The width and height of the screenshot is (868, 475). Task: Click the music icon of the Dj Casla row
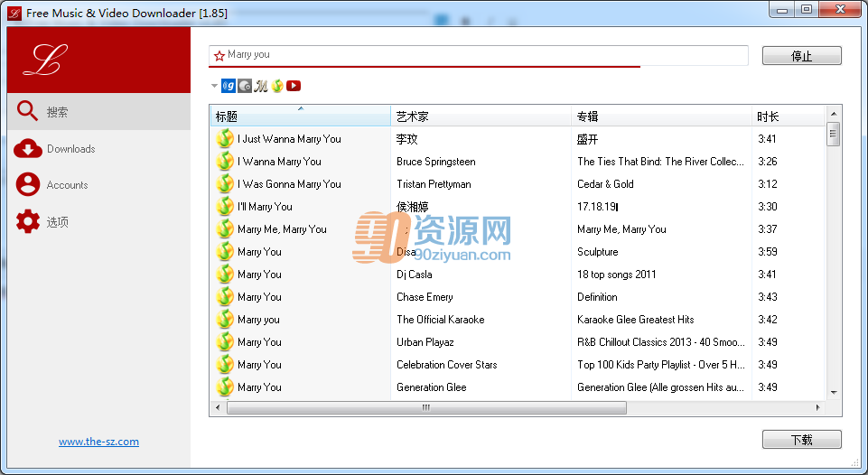click(x=224, y=274)
